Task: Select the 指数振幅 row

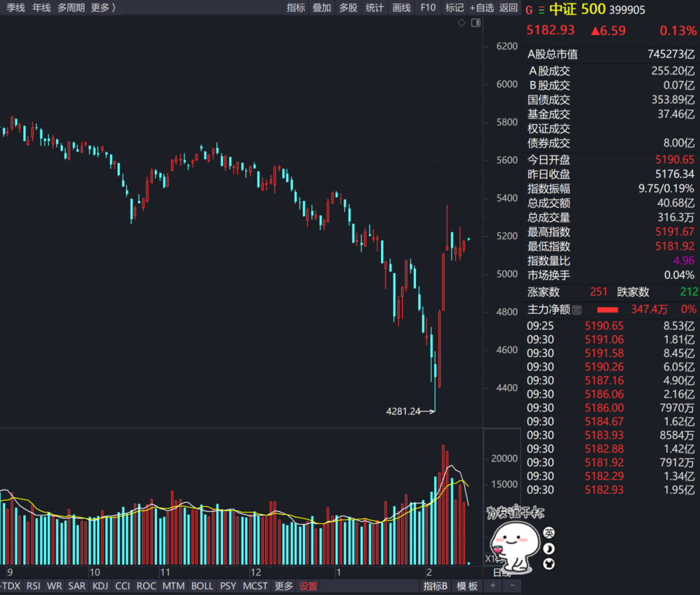Action: 611,189
